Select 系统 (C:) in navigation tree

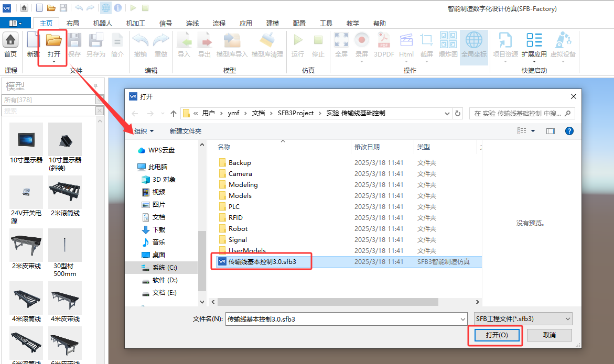click(x=165, y=268)
